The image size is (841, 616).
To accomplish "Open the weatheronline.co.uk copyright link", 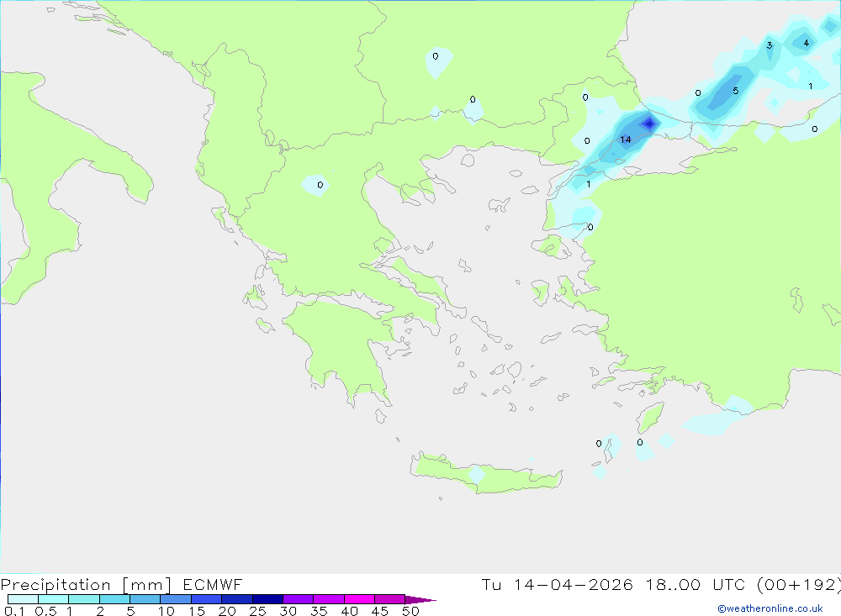I will [770, 608].
